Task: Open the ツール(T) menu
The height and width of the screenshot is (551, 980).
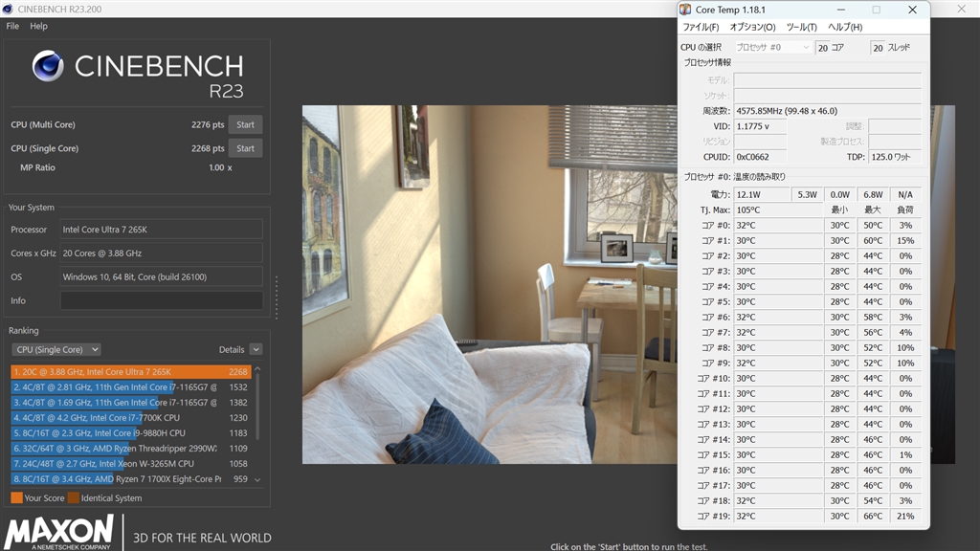Action: click(801, 27)
